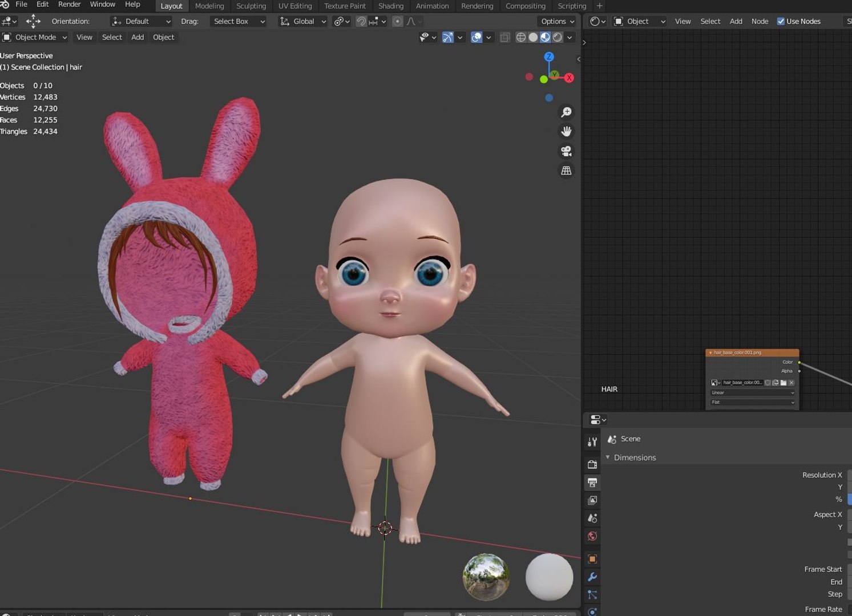Unlink image with X icon in node
The width and height of the screenshot is (852, 616).
click(792, 383)
